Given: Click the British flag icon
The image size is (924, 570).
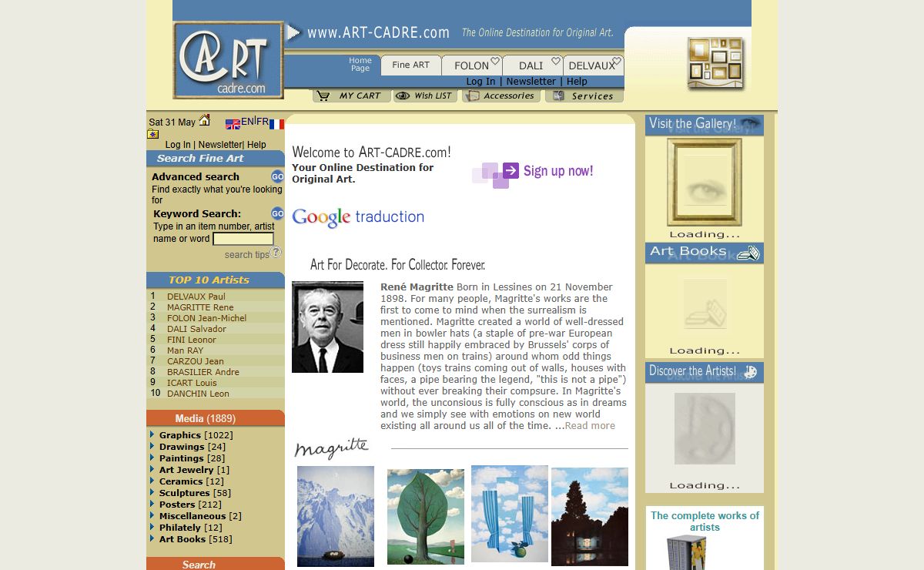Looking at the screenshot, I should click(x=233, y=124).
